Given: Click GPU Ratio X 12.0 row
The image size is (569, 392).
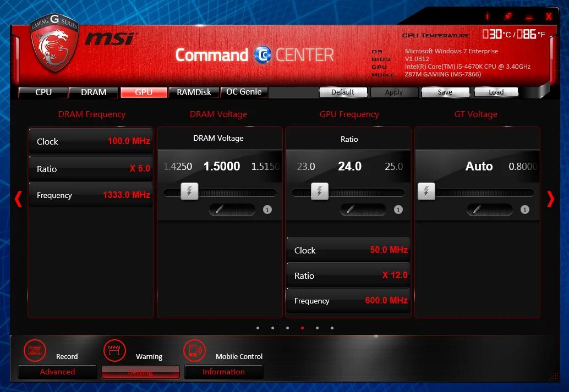Looking at the screenshot, I should click(348, 275).
